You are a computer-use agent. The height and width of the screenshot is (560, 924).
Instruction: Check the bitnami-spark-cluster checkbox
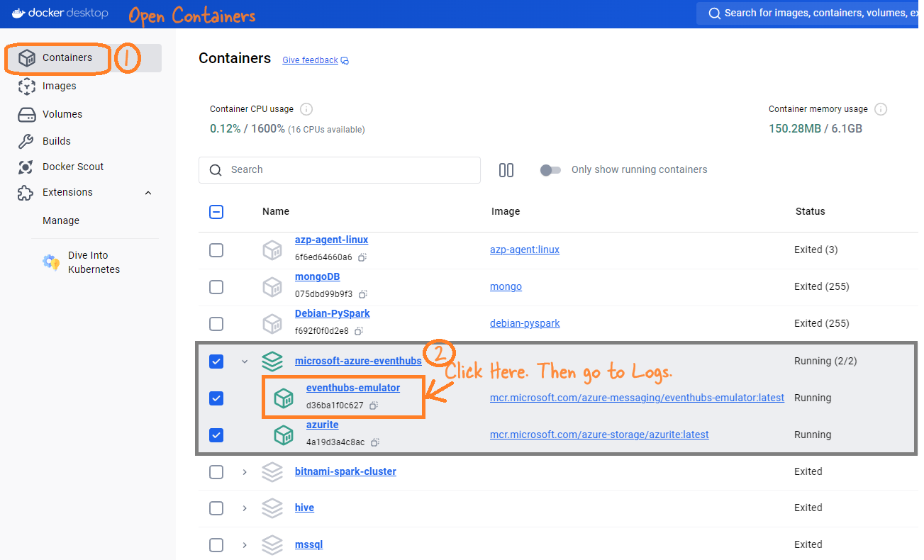tap(216, 471)
